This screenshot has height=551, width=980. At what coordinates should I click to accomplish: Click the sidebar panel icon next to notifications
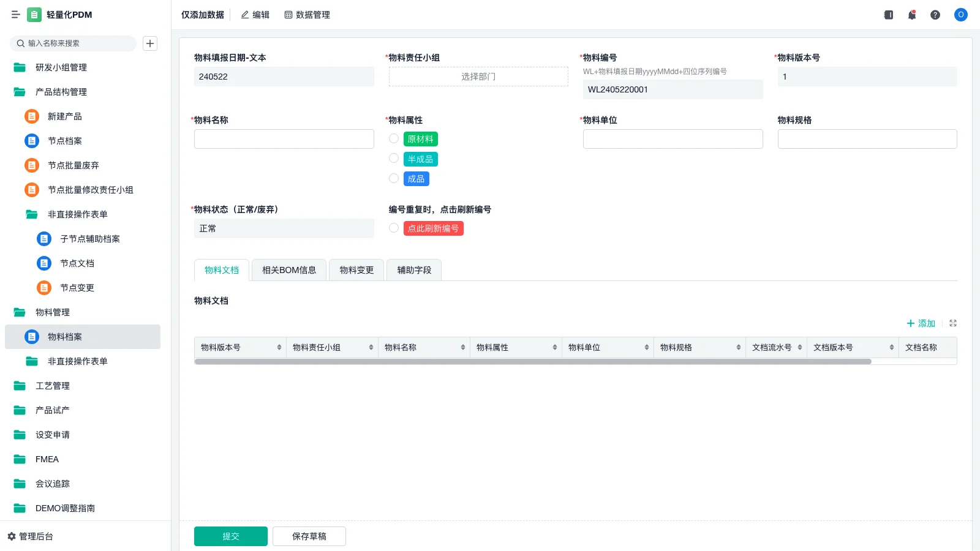point(888,15)
